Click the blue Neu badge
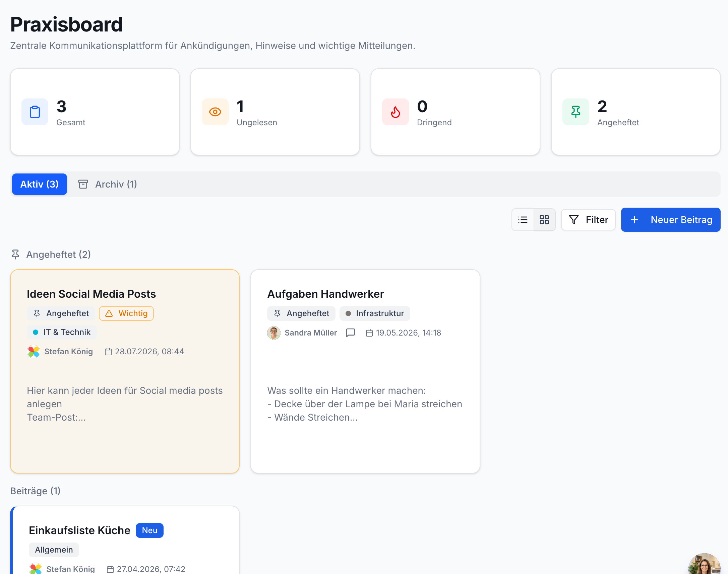Viewport: 728px width, 574px height. click(149, 530)
